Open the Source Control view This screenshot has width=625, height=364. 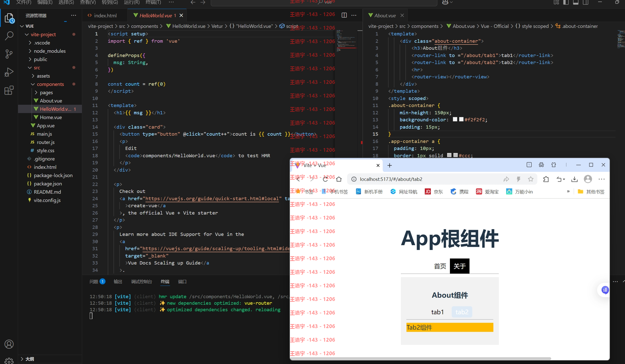pyautogui.click(x=9, y=54)
